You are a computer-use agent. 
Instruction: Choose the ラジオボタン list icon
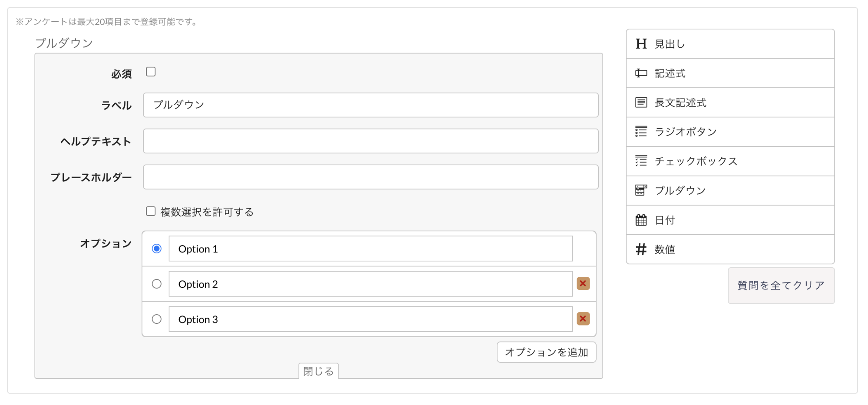pos(641,132)
